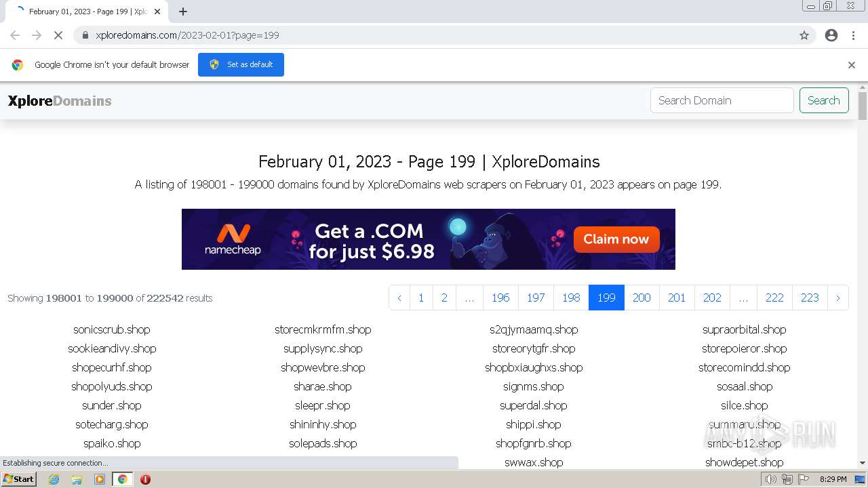Open sotecharg.shop domain link
The image size is (868, 488).
(x=112, y=424)
